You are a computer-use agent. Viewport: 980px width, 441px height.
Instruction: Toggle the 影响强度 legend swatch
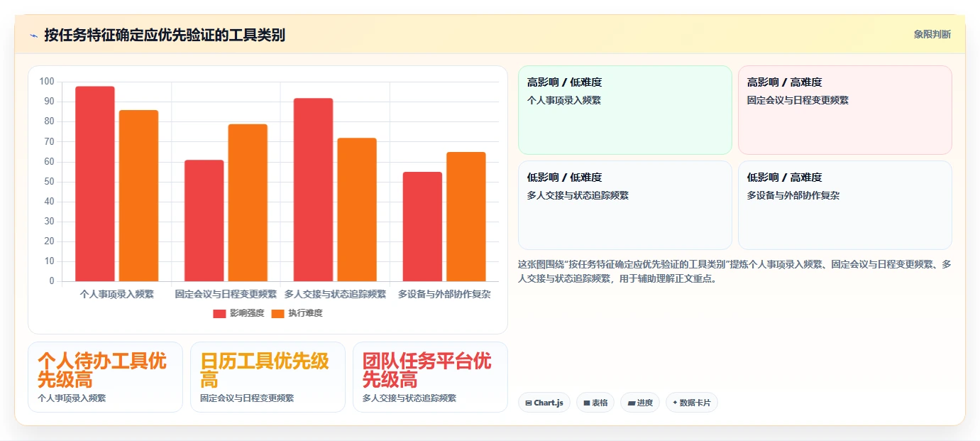[x=219, y=313]
